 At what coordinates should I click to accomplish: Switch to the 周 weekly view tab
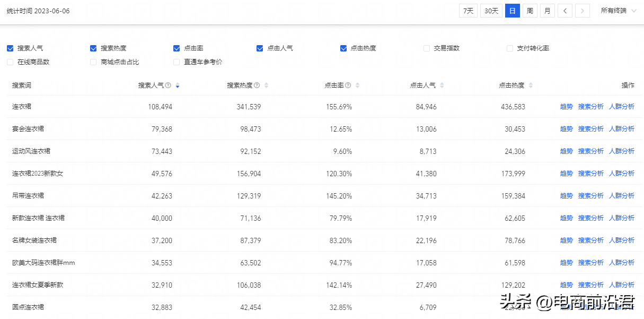click(x=530, y=10)
